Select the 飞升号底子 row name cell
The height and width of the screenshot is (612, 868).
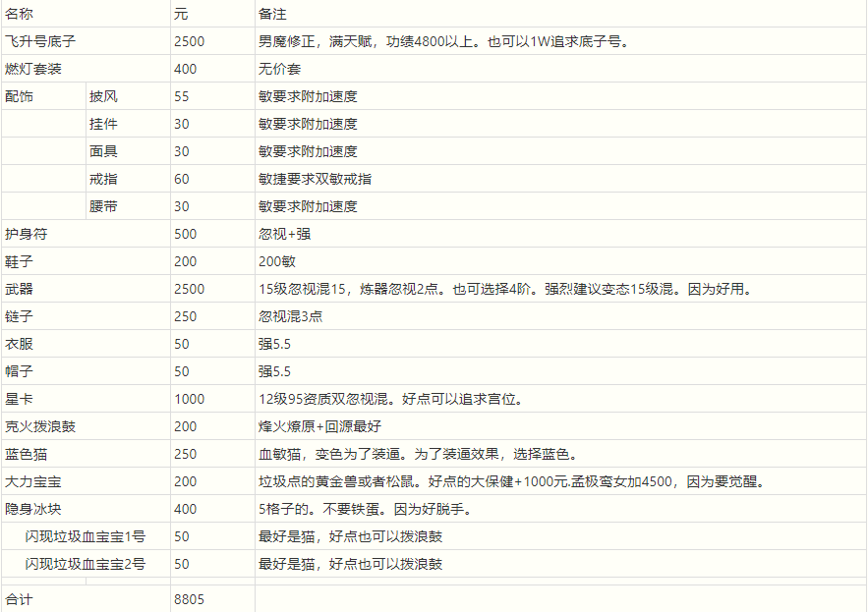pos(40,42)
